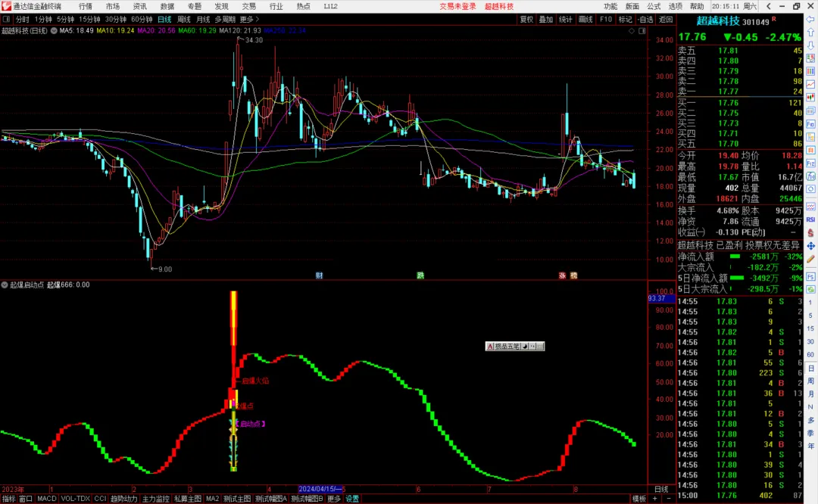Click minus zoom button at bottom right
818x504 pixels.
point(669,499)
